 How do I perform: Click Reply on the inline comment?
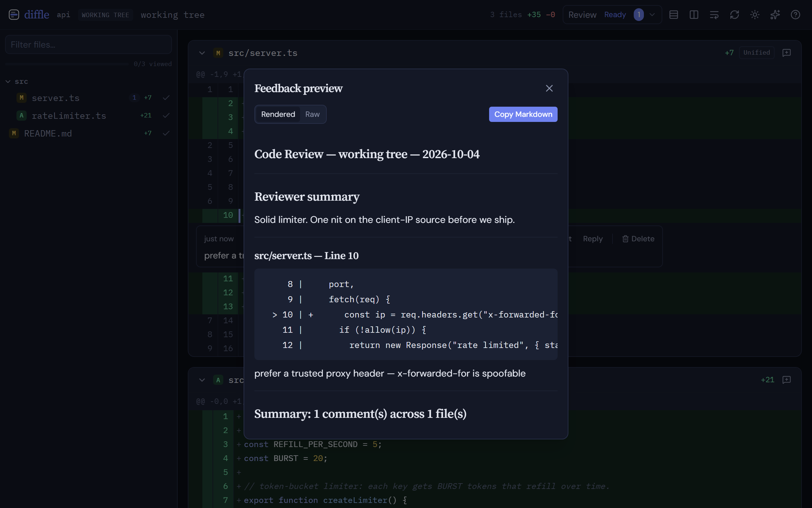[x=593, y=239]
